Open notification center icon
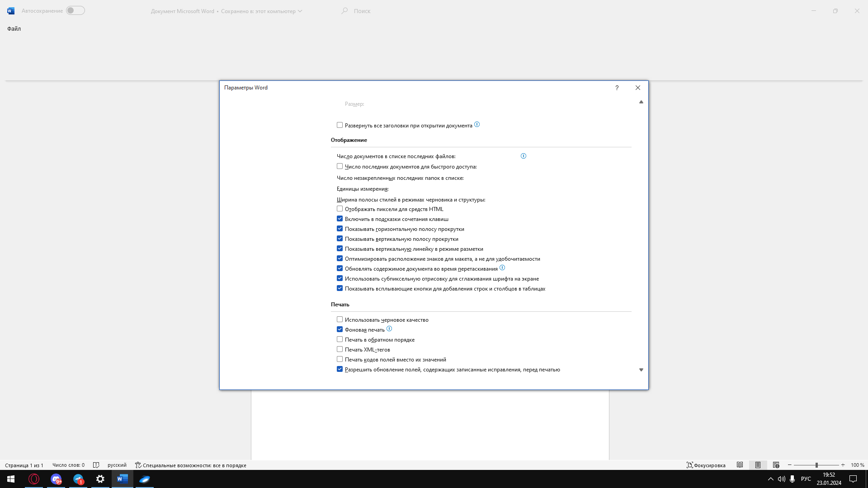 (x=853, y=479)
